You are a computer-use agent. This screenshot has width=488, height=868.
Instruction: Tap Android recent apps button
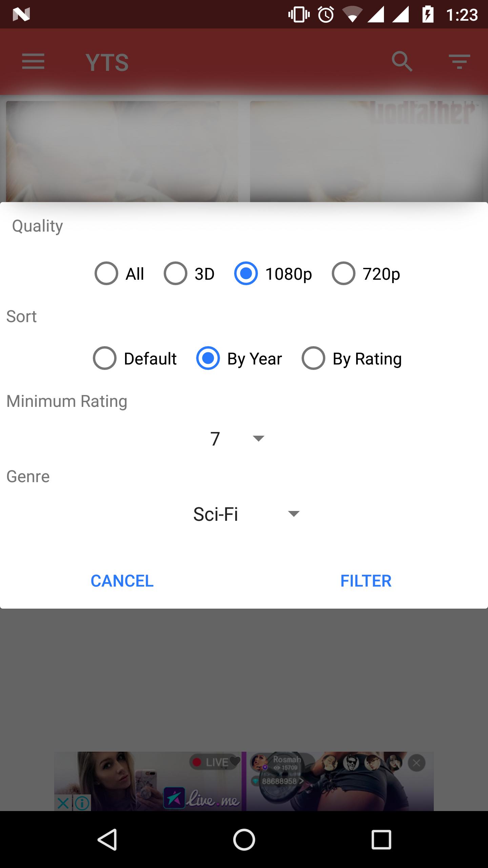click(x=381, y=840)
